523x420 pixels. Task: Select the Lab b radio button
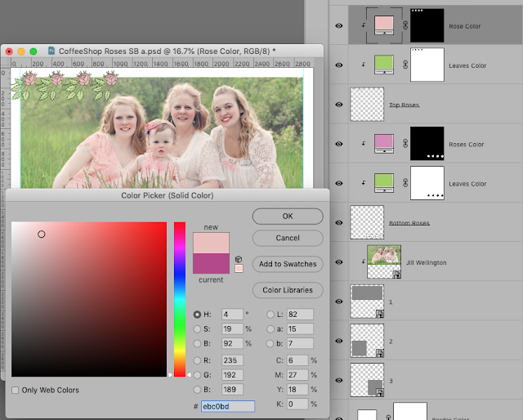coord(270,343)
